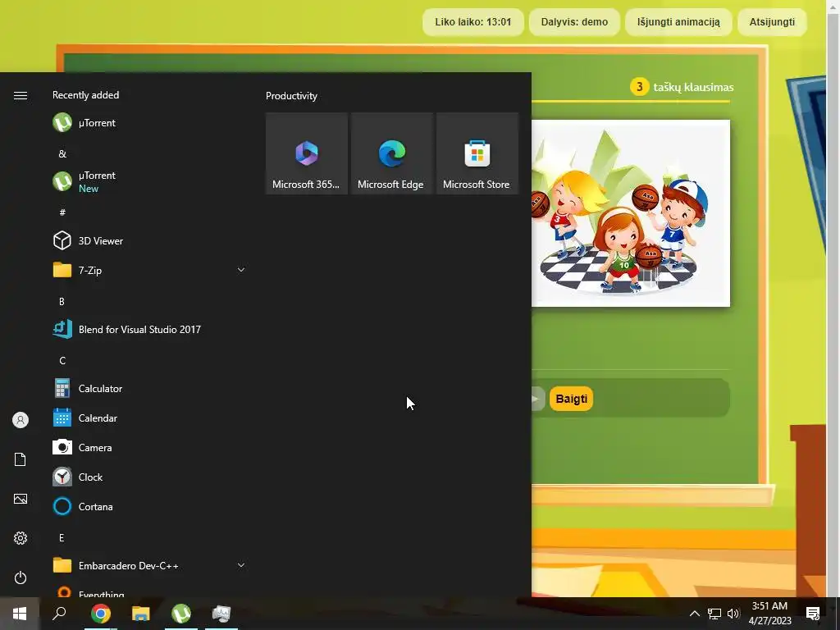Open Settings gear in Start sidebar
Image resolution: width=840 pixels, height=630 pixels.
(x=21, y=538)
